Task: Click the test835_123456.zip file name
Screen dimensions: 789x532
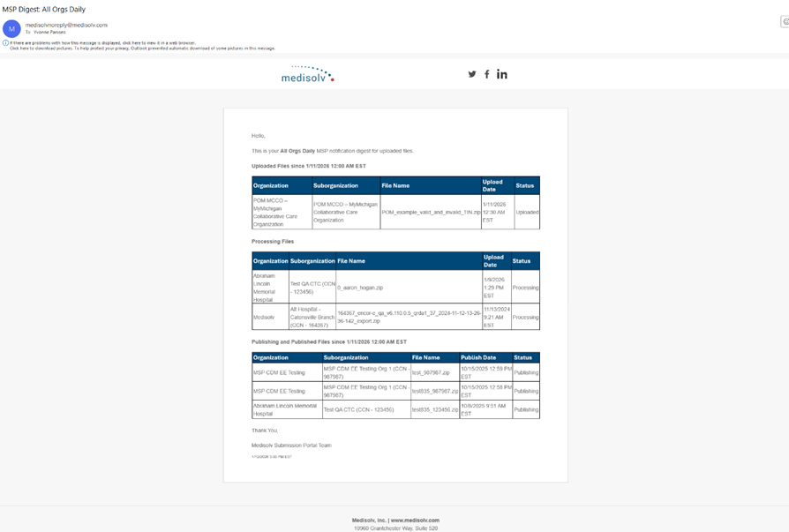Action: pos(434,409)
